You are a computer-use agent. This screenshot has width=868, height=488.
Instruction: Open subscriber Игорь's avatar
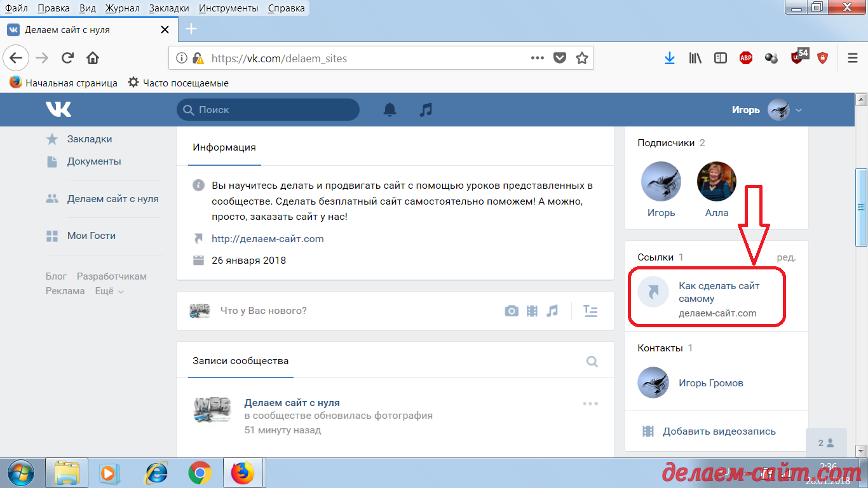pyautogui.click(x=661, y=181)
